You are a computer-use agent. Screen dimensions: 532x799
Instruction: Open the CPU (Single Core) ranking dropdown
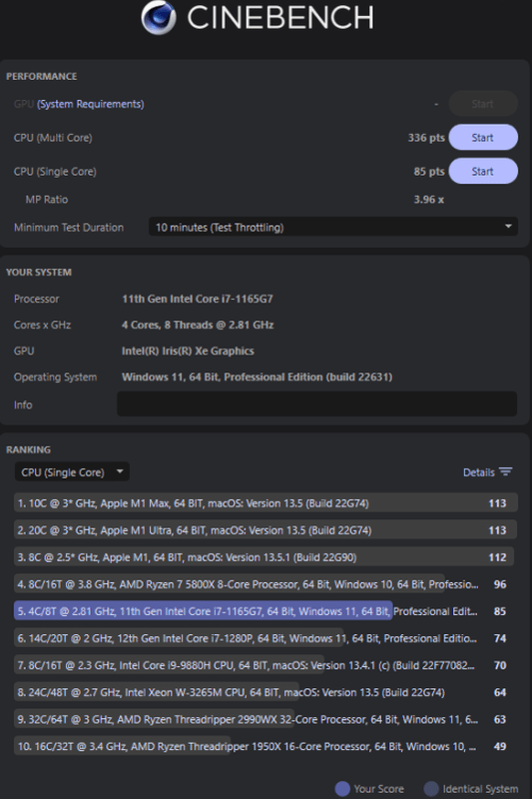72,472
